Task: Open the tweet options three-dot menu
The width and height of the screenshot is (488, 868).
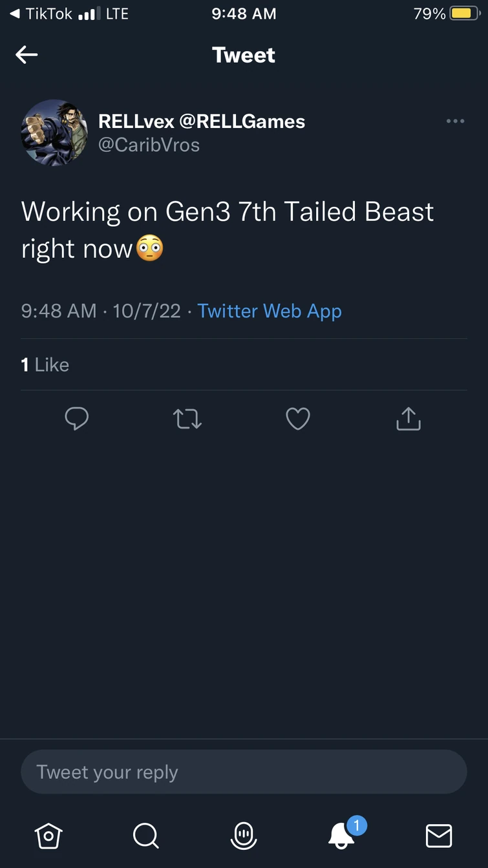Action: 455,121
